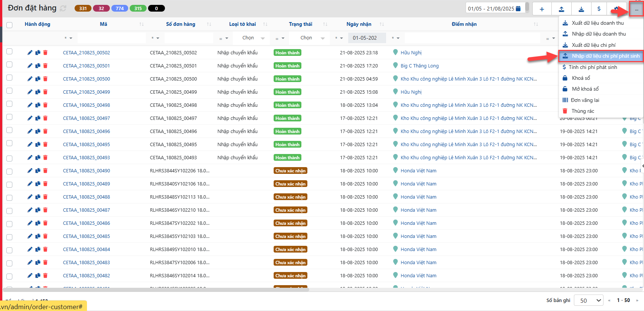Open Hữu Nghị location link in first row
Viewport: 644px width, 311px height.
[x=411, y=52]
